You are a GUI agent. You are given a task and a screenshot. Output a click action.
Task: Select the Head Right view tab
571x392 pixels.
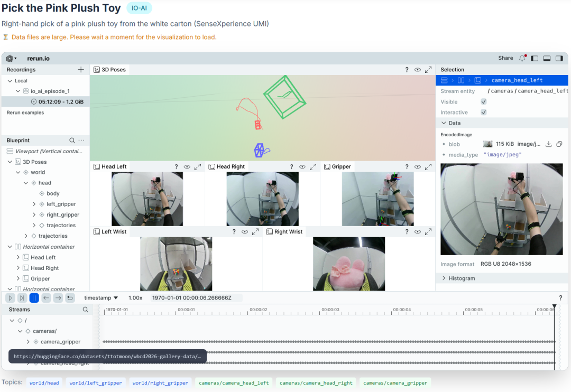pyautogui.click(x=226, y=167)
